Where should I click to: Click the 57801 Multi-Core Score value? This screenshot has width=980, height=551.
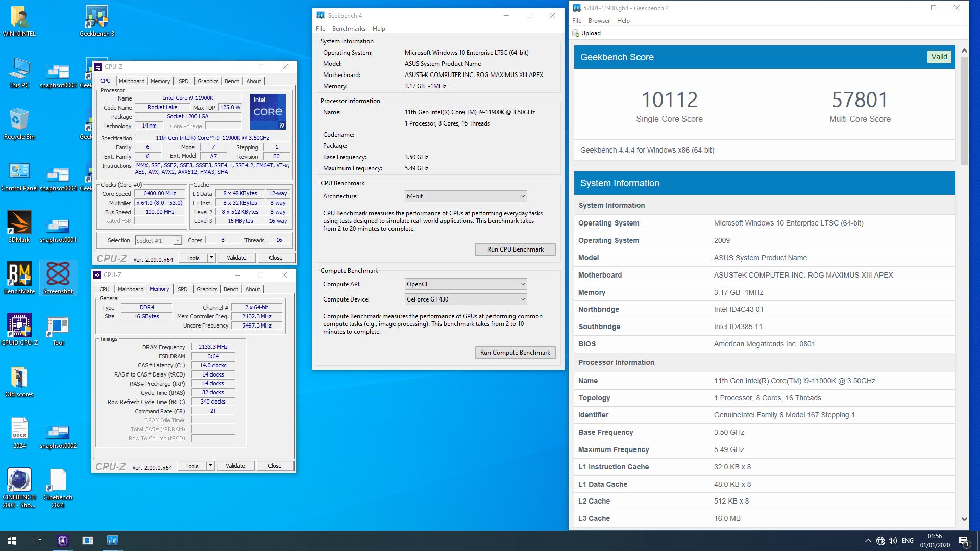860,99
